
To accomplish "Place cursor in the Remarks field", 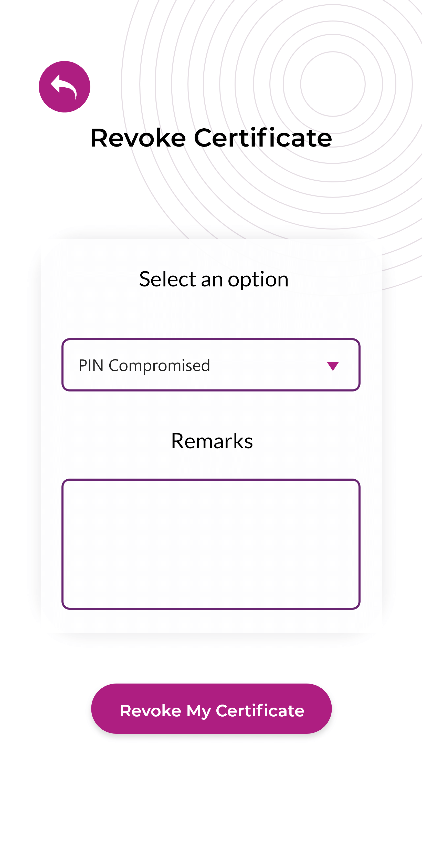I will click(x=210, y=544).
